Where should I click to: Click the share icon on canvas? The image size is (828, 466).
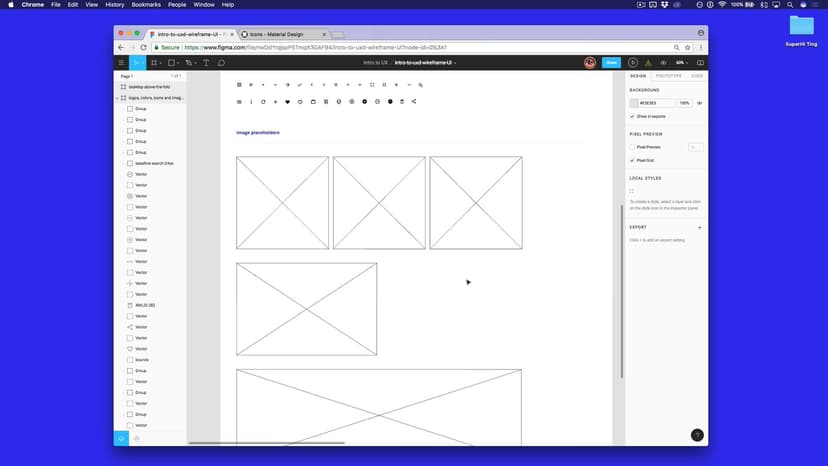414,102
